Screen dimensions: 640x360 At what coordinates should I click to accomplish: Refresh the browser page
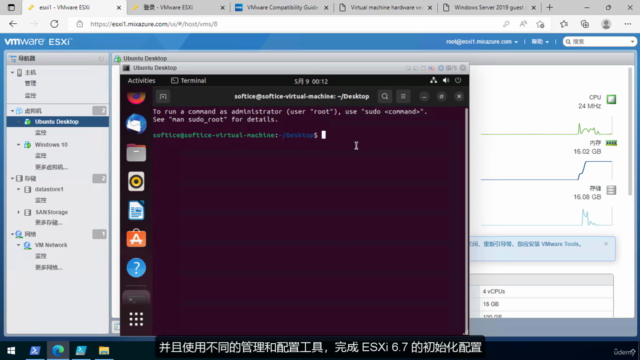[x=54, y=24]
